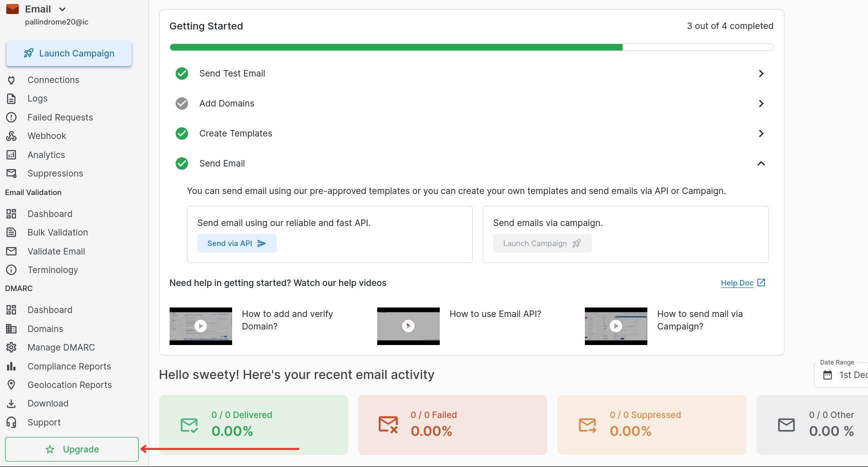This screenshot has width=868, height=467.
Task: Click the Support headset icon
Action: pos(11,422)
